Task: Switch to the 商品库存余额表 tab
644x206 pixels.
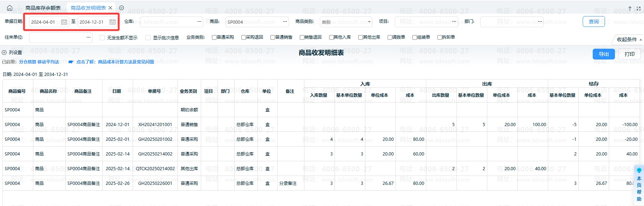Action: point(43,8)
